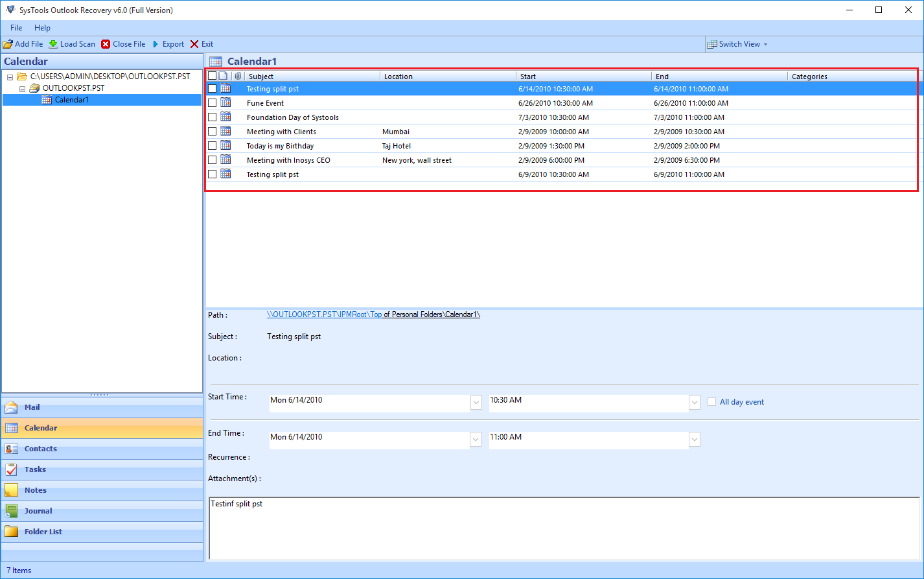The height and width of the screenshot is (579, 924).
Task: Click the Load Scan button label
Action: coord(78,44)
